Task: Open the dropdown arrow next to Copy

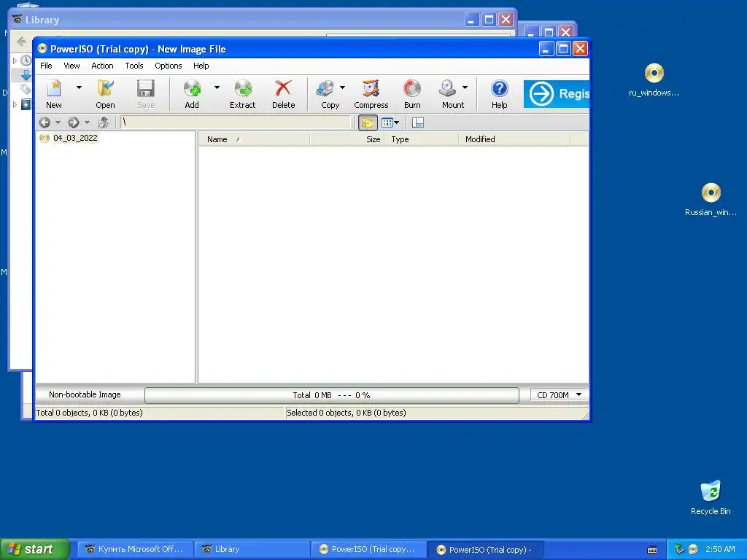Action: pos(343,87)
